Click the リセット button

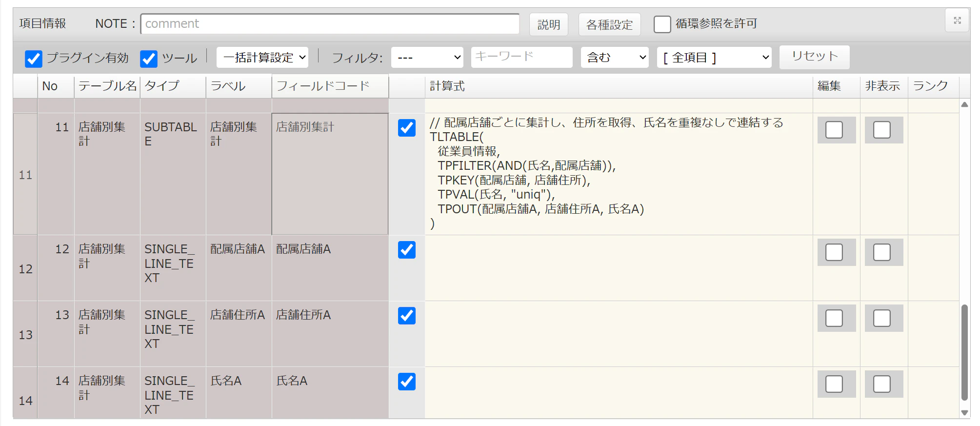coord(815,57)
